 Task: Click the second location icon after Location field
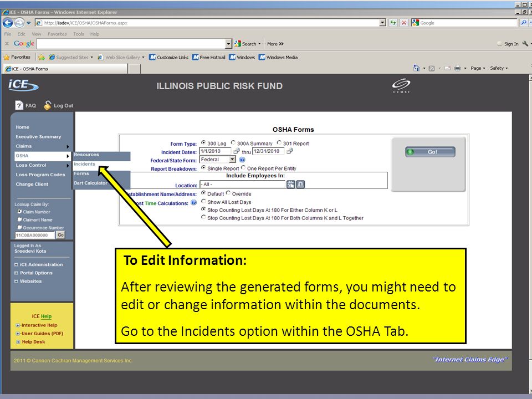point(300,184)
